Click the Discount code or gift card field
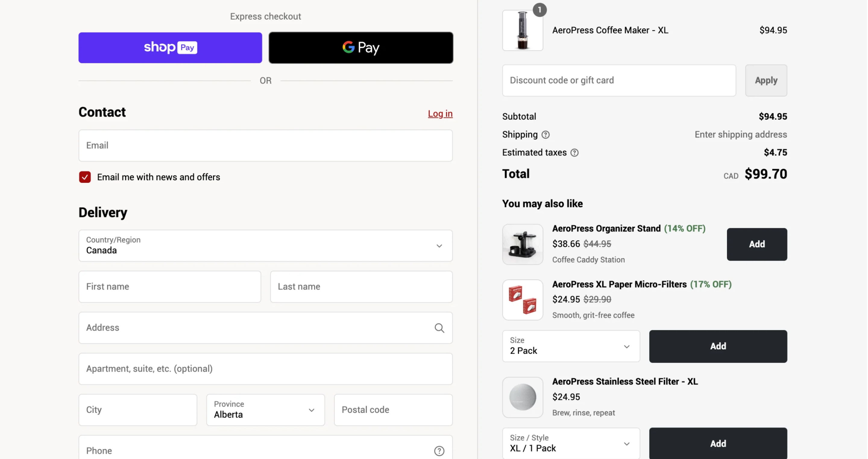This screenshot has width=868, height=459. pyautogui.click(x=619, y=80)
